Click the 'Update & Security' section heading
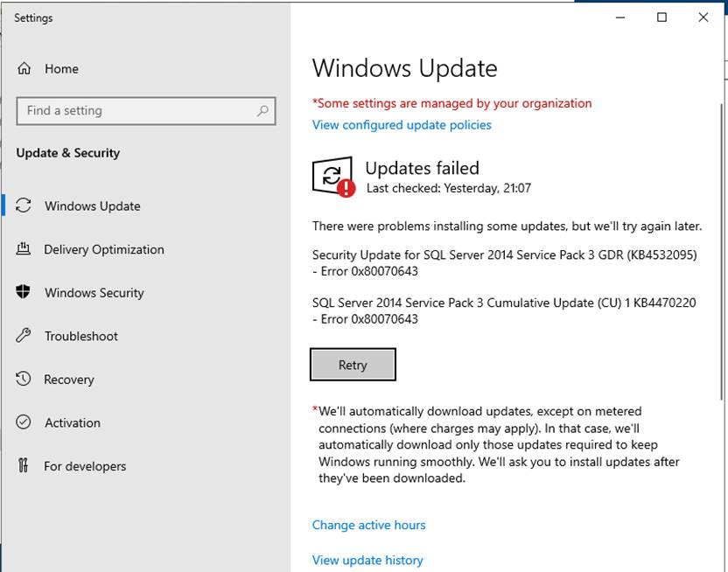This screenshot has height=572, width=728. pyautogui.click(x=67, y=153)
